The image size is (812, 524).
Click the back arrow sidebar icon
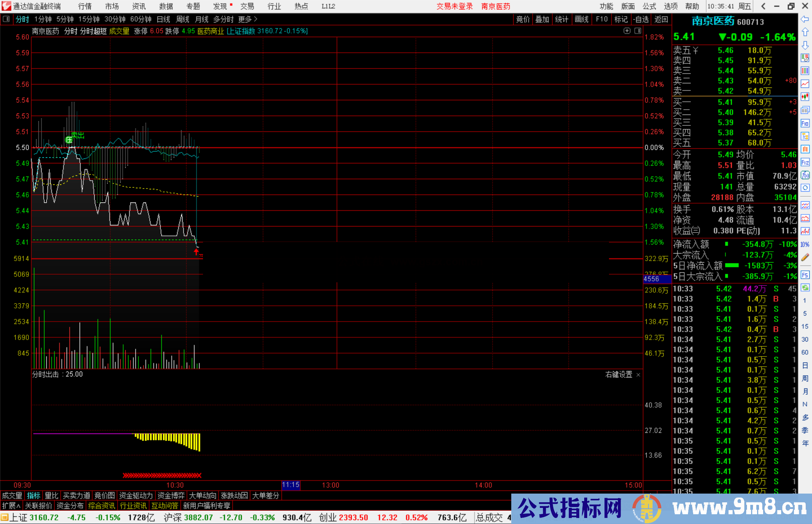click(x=805, y=19)
